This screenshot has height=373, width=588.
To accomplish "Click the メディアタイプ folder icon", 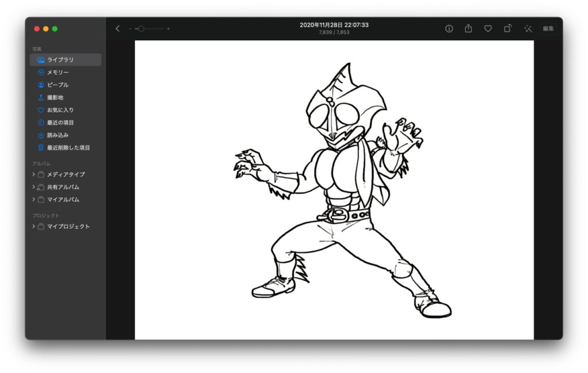I will [x=41, y=175].
